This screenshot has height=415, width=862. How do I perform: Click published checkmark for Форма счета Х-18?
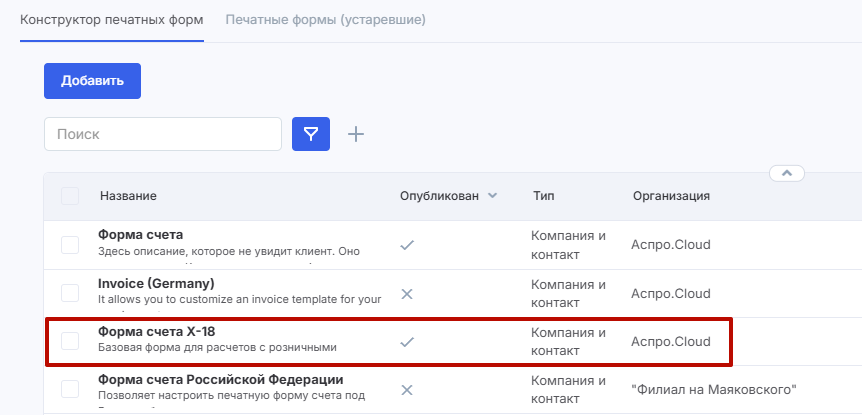pos(406,341)
